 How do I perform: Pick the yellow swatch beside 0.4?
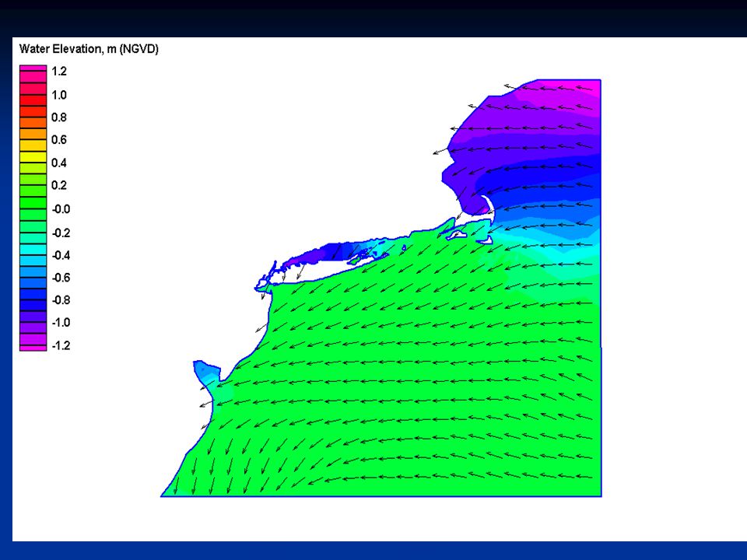[33, 157]
